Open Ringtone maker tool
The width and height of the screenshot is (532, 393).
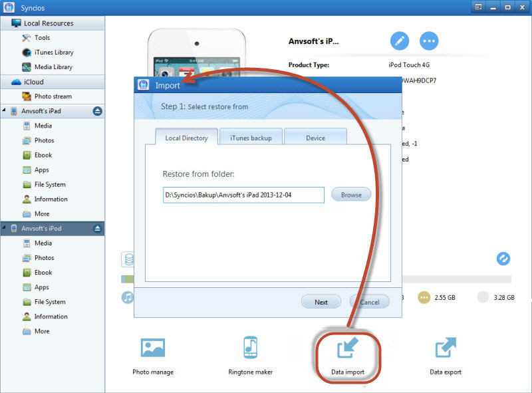tap(251, 356)
